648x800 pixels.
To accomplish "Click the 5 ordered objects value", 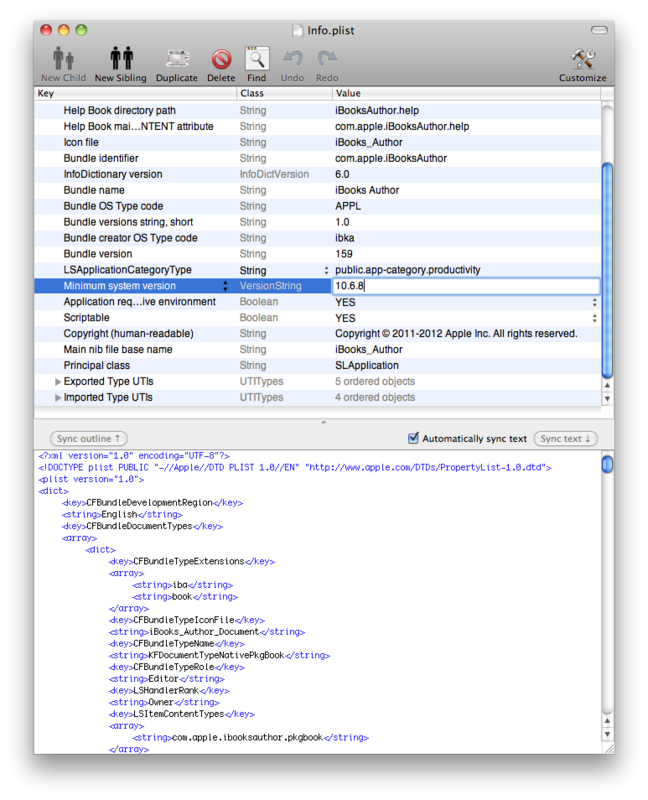I will click(x=375, y=382).
